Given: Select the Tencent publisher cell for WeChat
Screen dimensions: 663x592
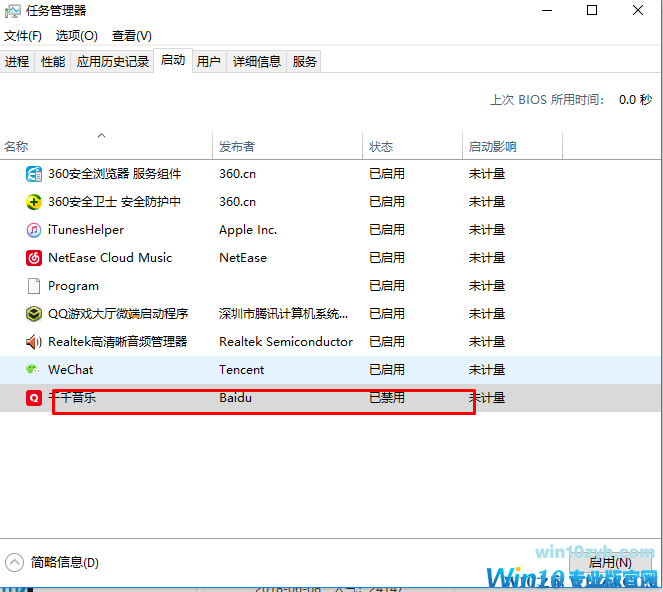Looking at the screenshot, I should point(242,370).
